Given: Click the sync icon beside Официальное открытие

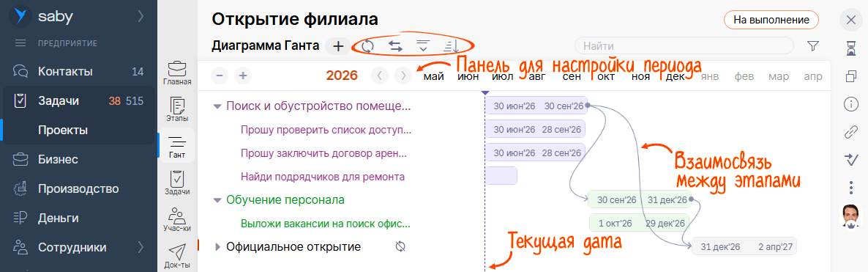Looking at the screenshot, I should tap(401, 246).
